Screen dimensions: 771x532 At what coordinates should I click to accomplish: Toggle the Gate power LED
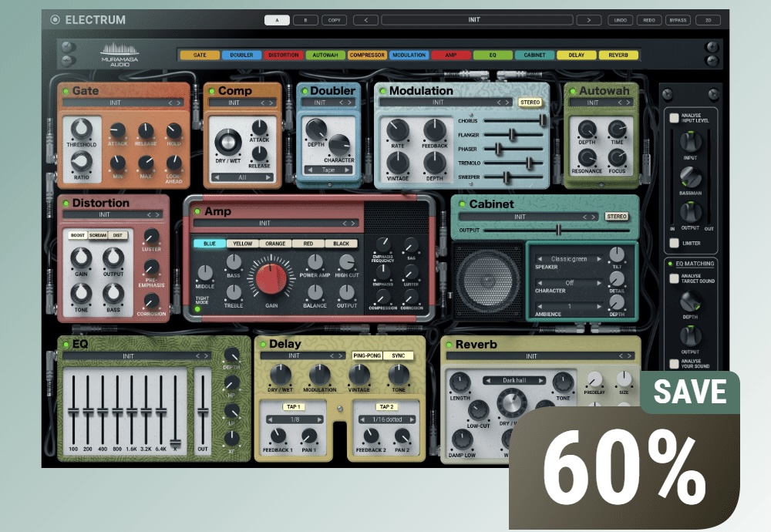(x=66, y=92)
